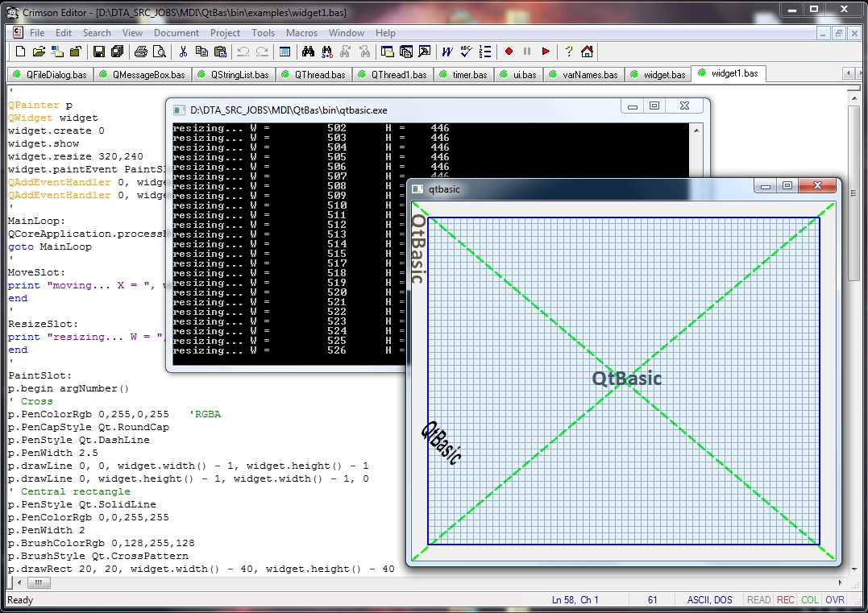Open the Project menu
868x613 pixels.
pyautogui.click(x=225, y=33)
